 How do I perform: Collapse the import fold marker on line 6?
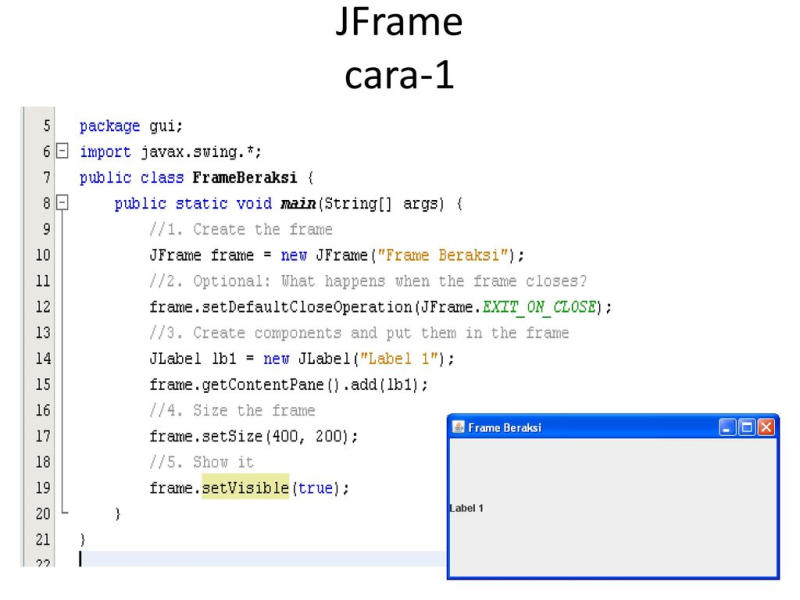click(x=62, y=151)
